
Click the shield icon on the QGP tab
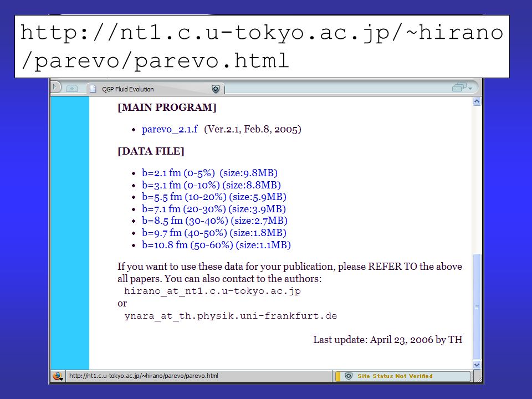[x=216, y=89]
